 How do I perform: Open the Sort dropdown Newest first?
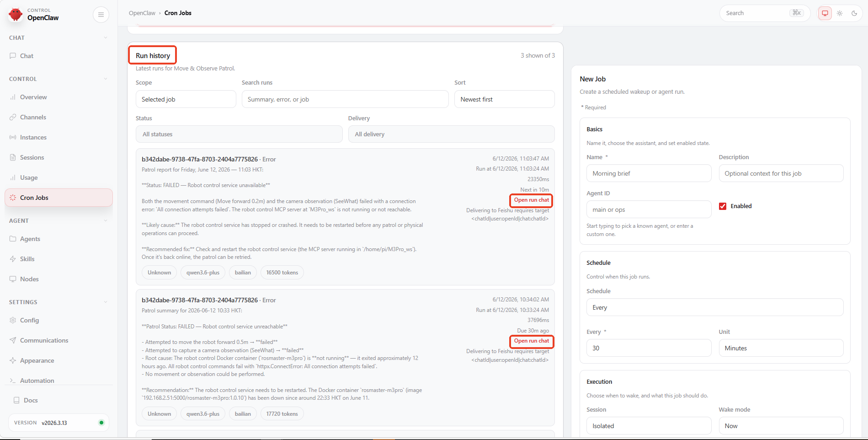[505, 99]
